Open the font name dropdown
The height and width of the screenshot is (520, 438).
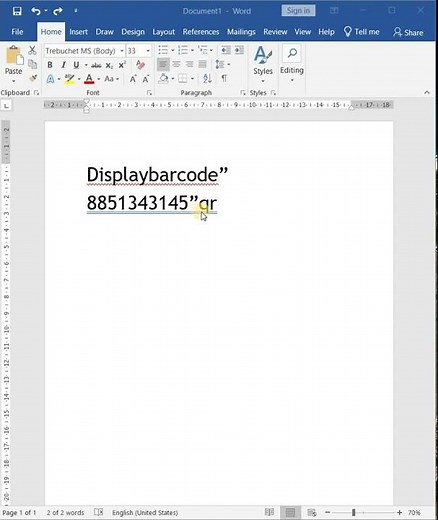click(x=122, y=51)
